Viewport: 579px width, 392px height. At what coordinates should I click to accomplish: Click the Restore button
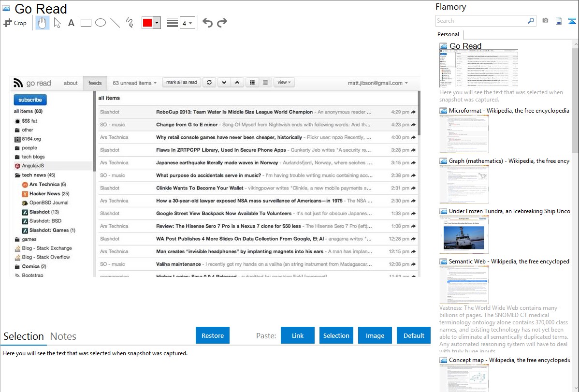(x=212, y=335)
